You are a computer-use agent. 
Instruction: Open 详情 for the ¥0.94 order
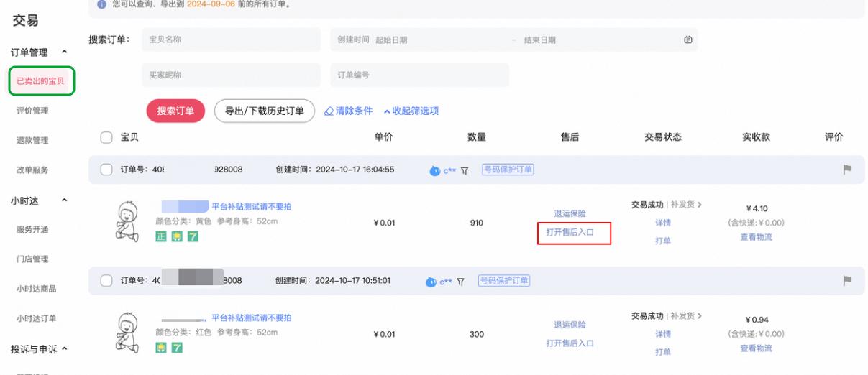[x=663, y=334]
